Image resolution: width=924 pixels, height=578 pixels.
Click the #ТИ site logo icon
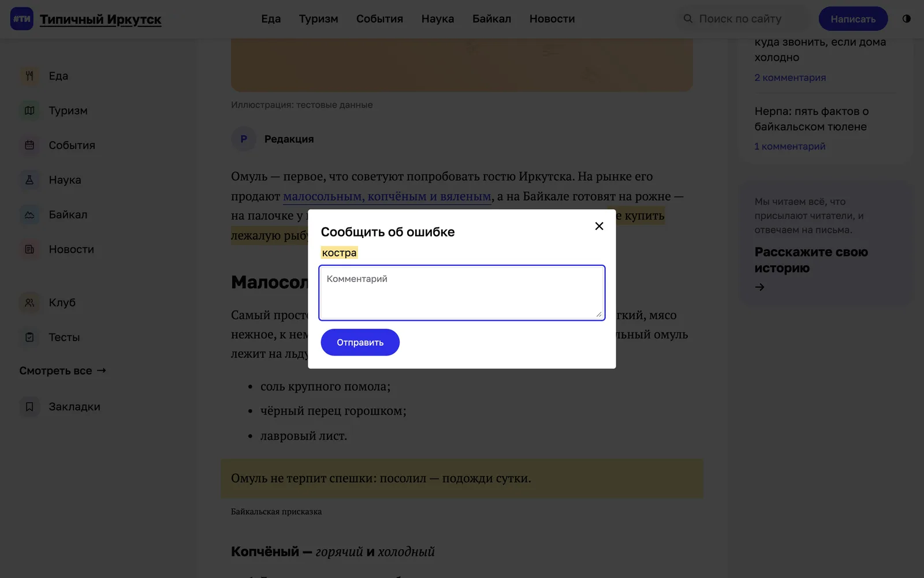click(x=22, y=19)
